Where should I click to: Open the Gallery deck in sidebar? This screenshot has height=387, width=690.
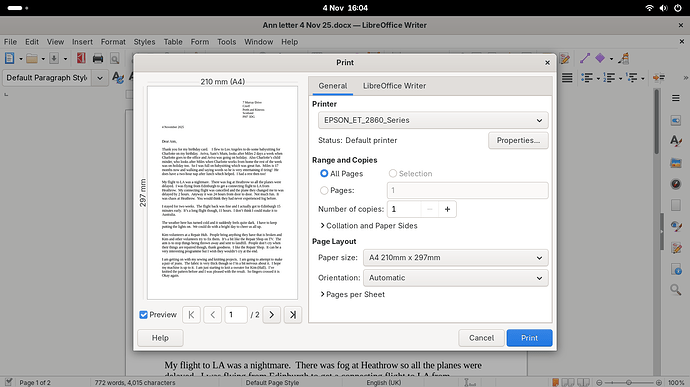coord(676,162)
